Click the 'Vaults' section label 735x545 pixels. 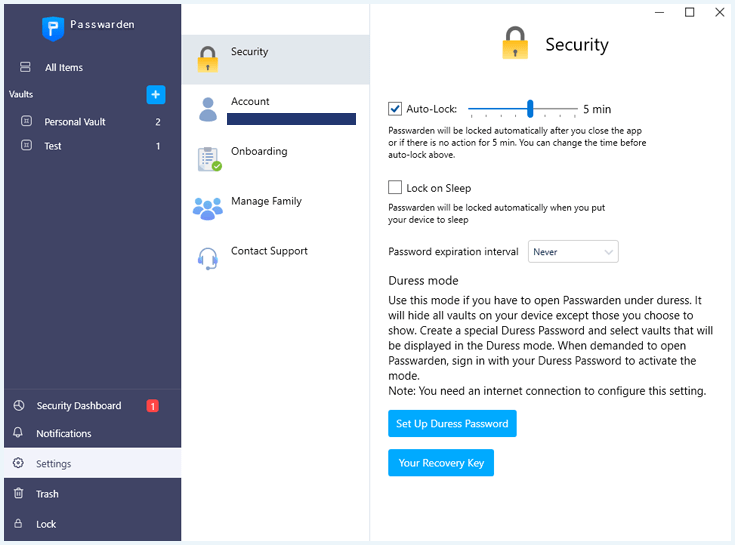coord(21,94)
